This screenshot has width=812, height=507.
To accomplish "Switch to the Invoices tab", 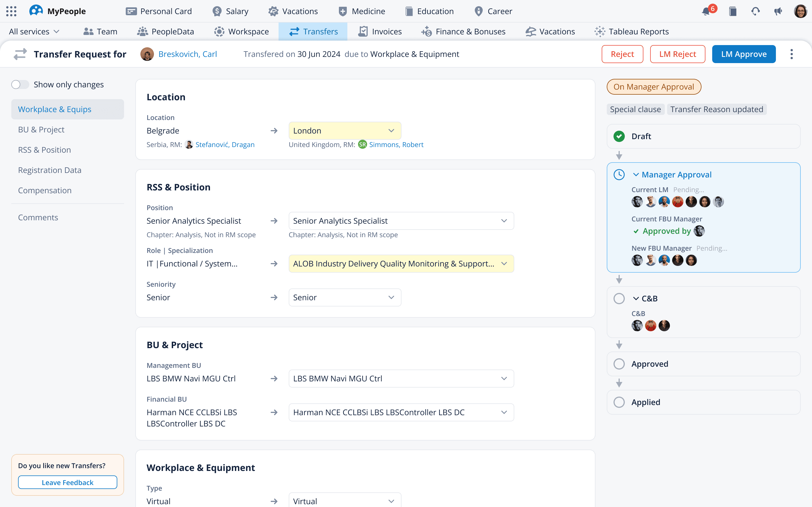I will (x=380, y=32).
